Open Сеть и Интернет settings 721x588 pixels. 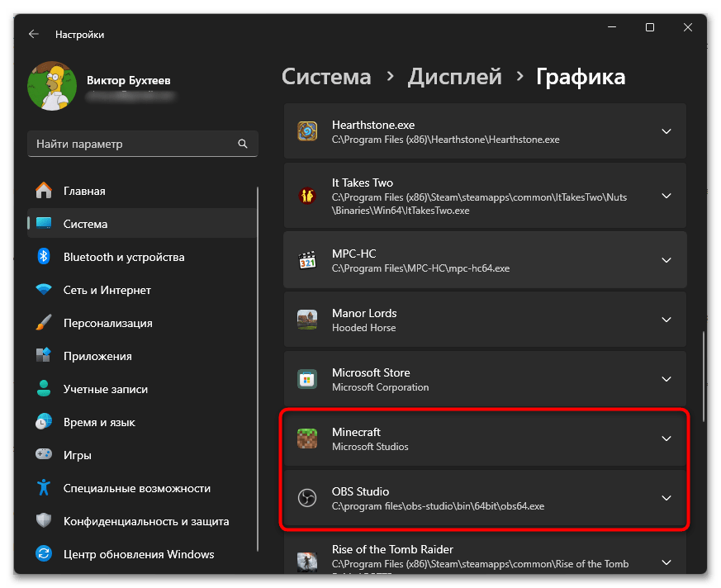143,290
